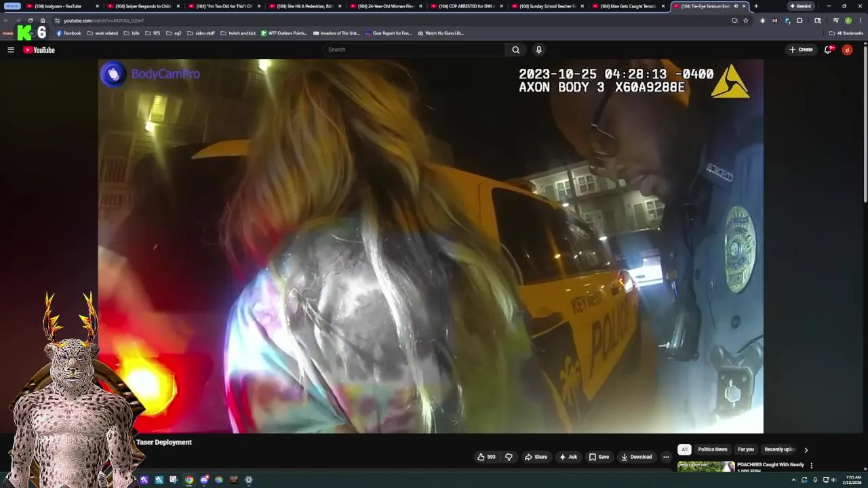Viewport: 868px width, 488px height.
Task: Open the All Bookmarks folder
Action: (846, 33)
